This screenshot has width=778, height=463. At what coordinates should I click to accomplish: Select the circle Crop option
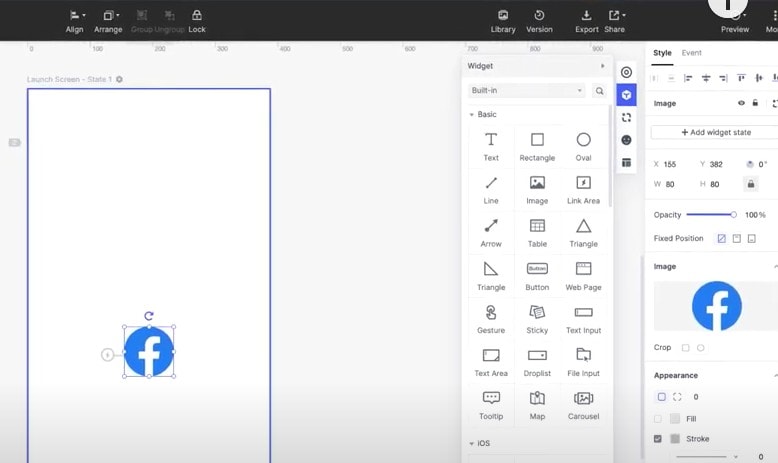pos(701,348)
